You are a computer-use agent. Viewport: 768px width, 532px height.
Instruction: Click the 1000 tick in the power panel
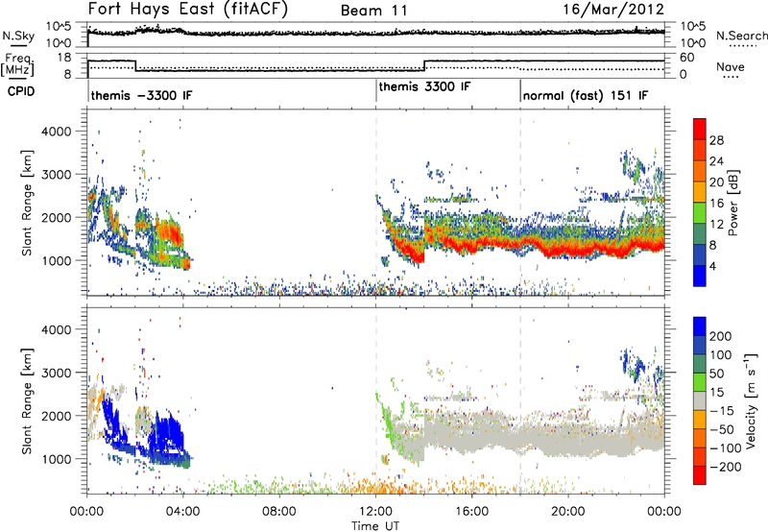click(56, 260)
